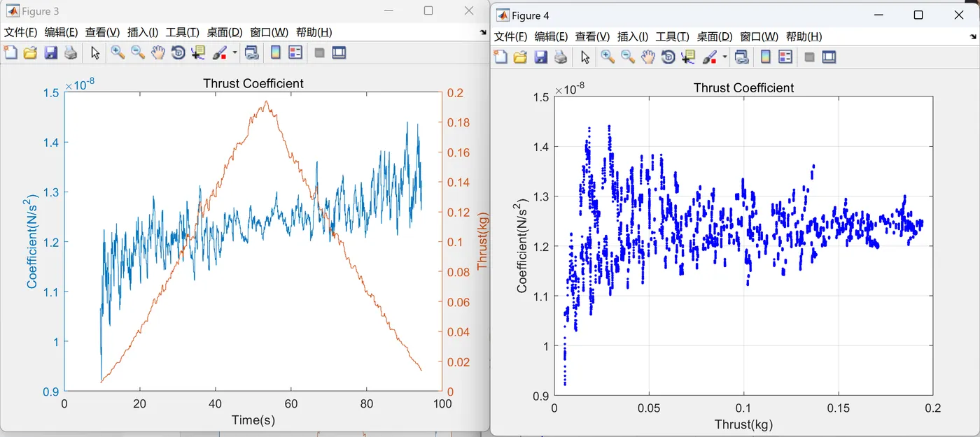Expand brush color dropdown arrow in Figure 4

(x=725, y=57)
